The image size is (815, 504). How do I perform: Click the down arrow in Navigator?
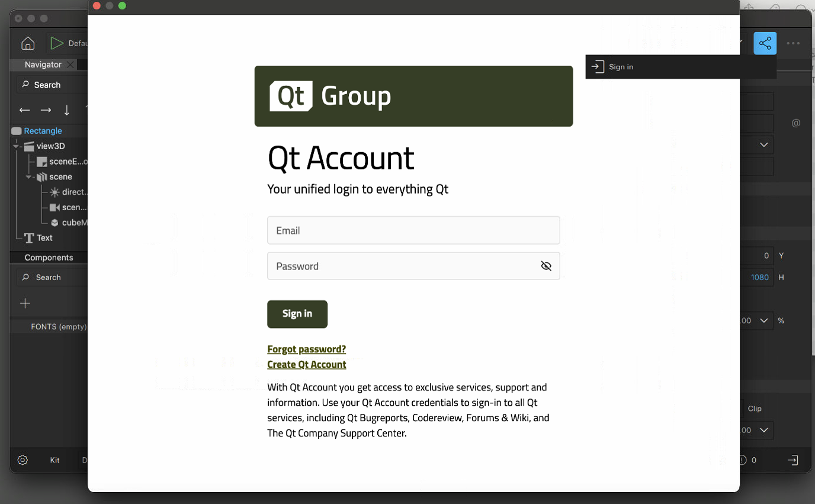(67, 110)
